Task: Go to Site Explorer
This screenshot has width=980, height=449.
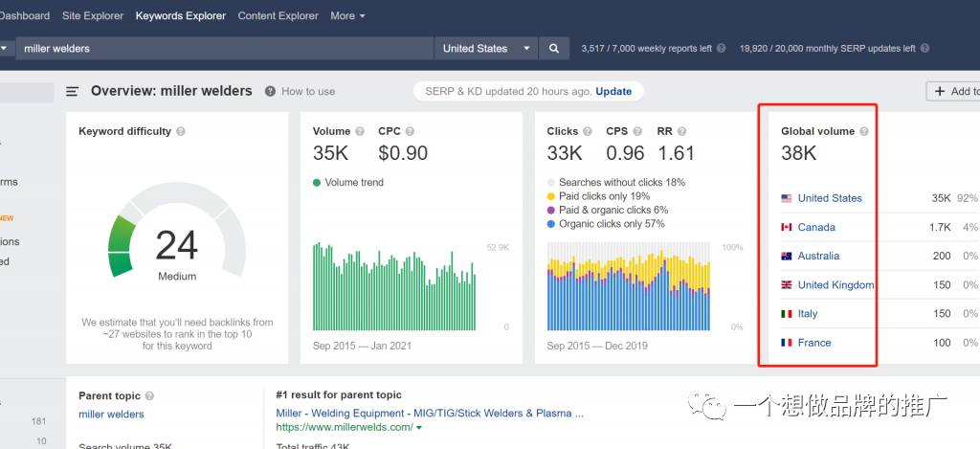Action: pos(92,15)
